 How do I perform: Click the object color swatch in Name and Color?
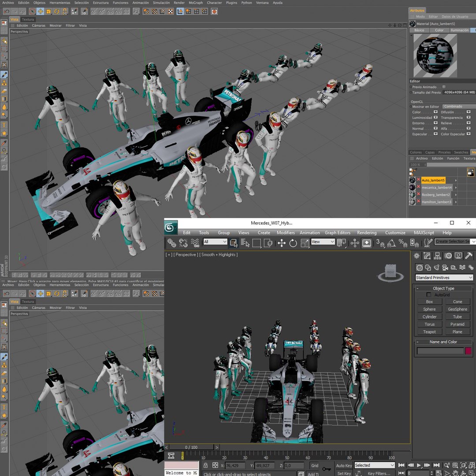[468, 351]
